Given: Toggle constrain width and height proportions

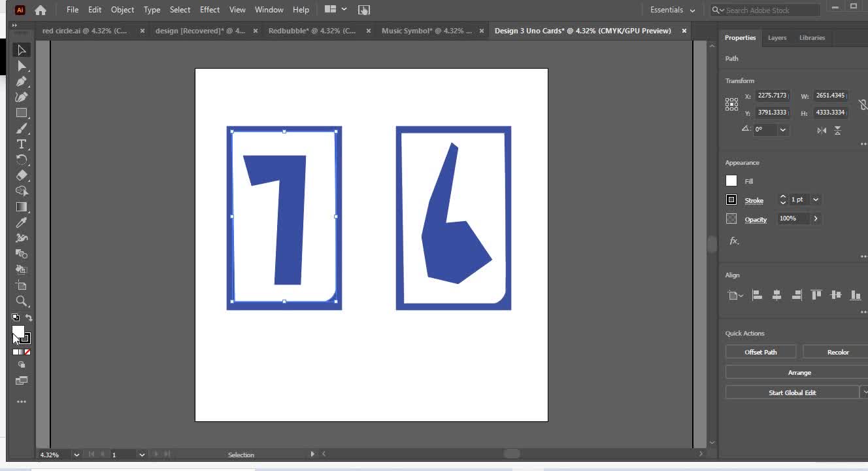Looking at the screenshot, I should [862, 104].
